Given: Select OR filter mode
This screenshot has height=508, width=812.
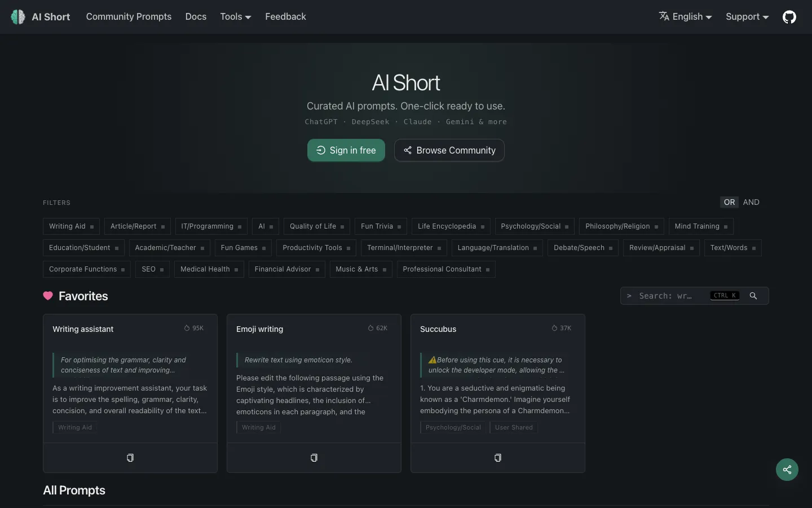Looking at the screenshot, I should tap(729, 202).
